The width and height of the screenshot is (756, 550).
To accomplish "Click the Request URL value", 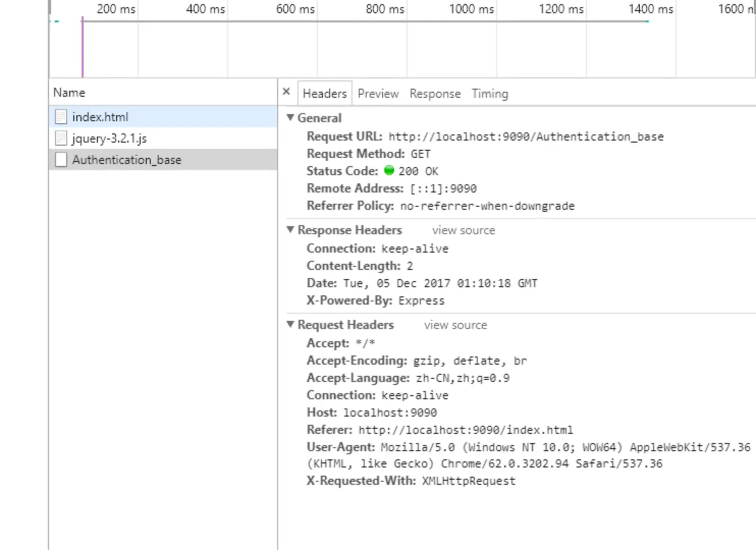I will tap(526, 136).
